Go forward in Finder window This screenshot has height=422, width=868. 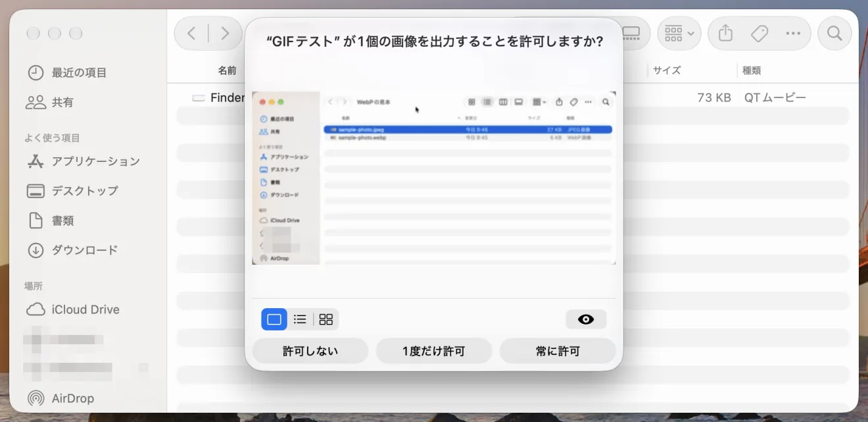pos(225,34)
